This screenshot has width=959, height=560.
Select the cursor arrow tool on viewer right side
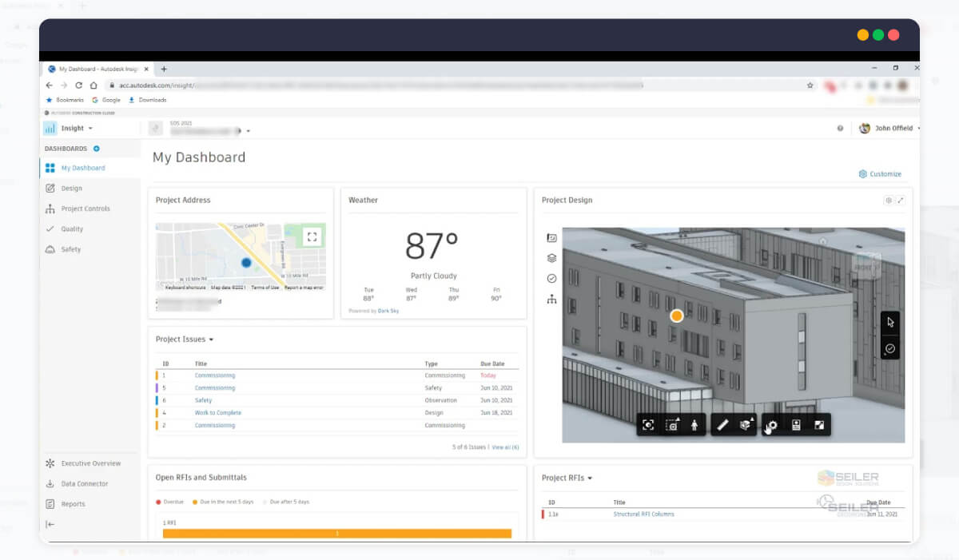tap(890, 323)
